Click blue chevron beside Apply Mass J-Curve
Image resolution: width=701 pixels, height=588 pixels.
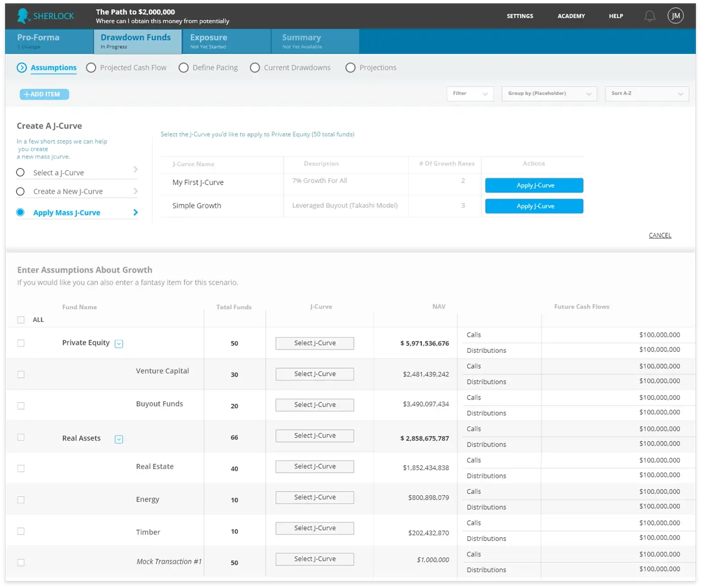click(136, 212)
